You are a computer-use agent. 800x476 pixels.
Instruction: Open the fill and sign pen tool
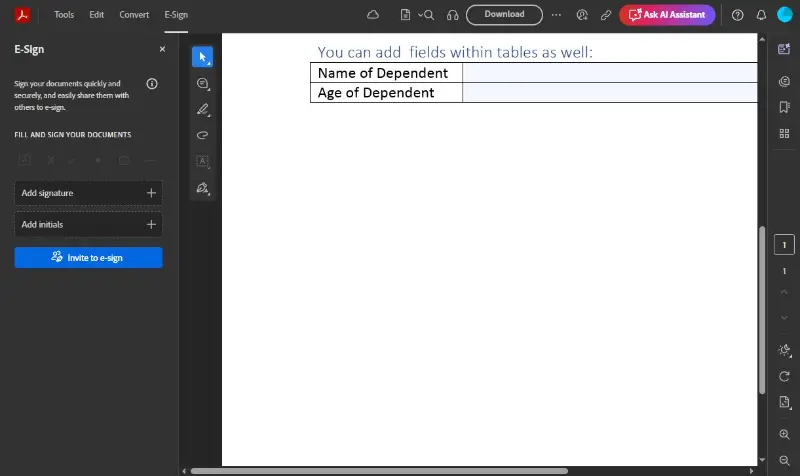click(202, 187)
